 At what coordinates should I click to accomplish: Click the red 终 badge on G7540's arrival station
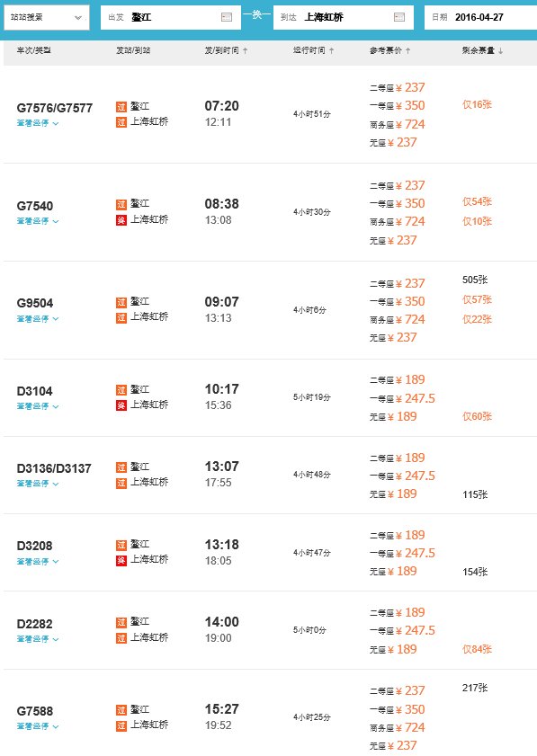pyautogui.click(x=121, y=219)
